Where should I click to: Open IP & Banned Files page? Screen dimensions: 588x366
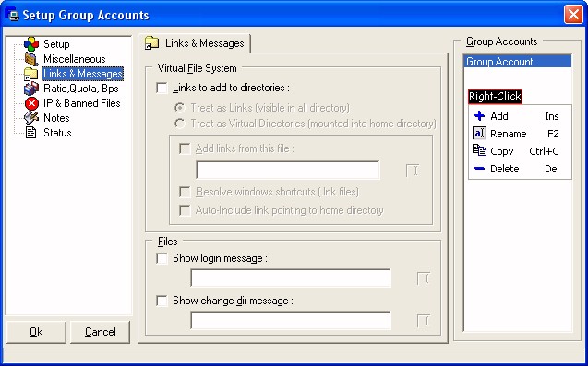coord(82,103)
